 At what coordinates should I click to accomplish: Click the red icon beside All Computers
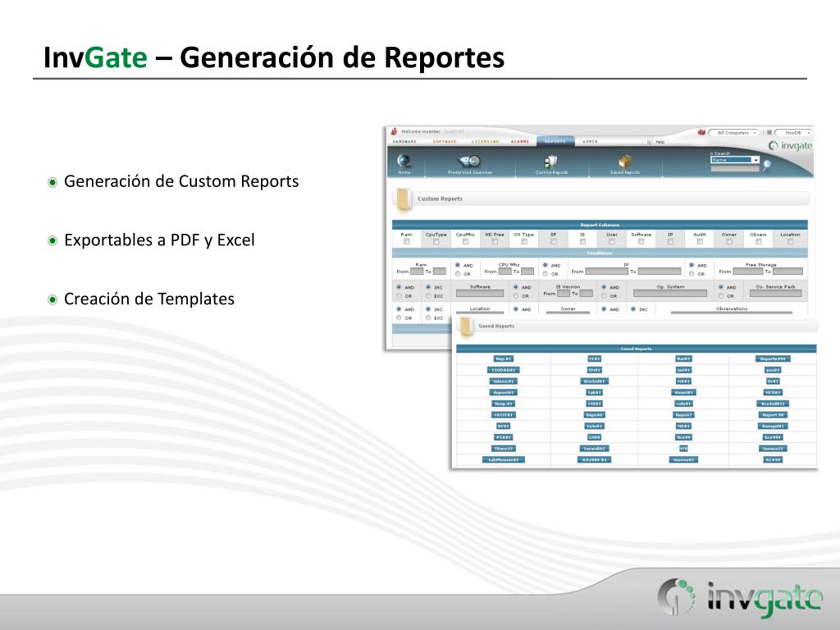[x=701, y=132]
